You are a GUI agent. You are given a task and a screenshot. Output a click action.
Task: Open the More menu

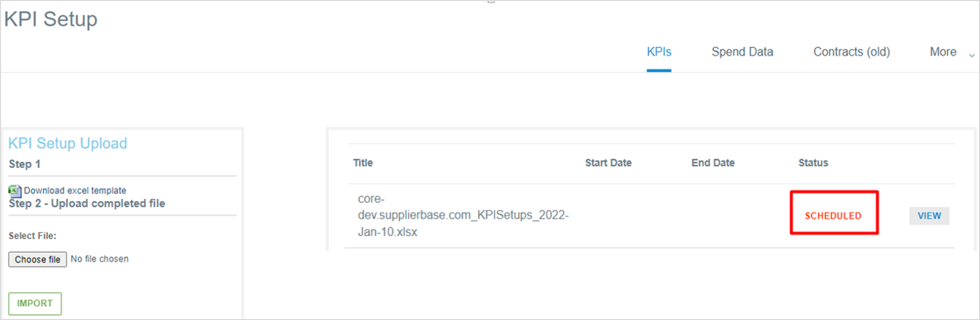point(943,52)
